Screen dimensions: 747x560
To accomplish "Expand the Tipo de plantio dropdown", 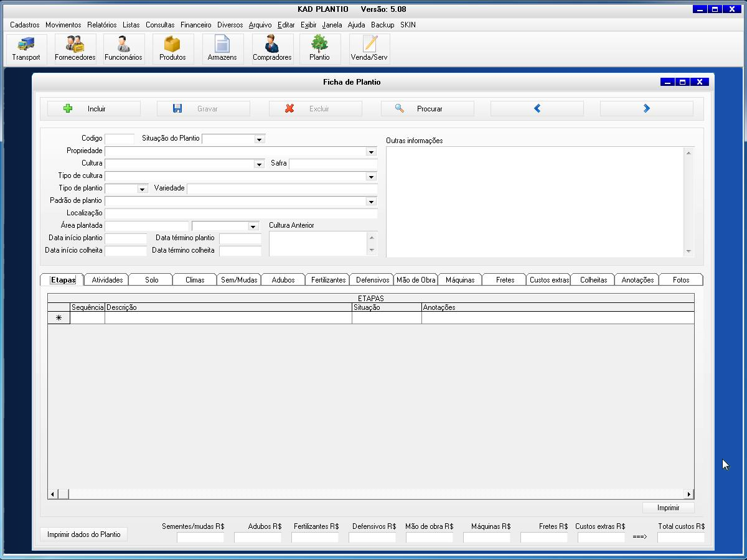I will click(143, 189).
